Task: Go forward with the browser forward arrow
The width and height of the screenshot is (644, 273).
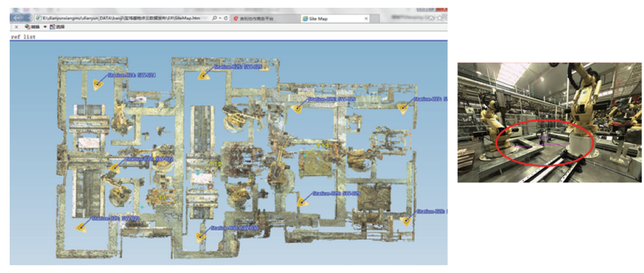Action: click(28, 18)
